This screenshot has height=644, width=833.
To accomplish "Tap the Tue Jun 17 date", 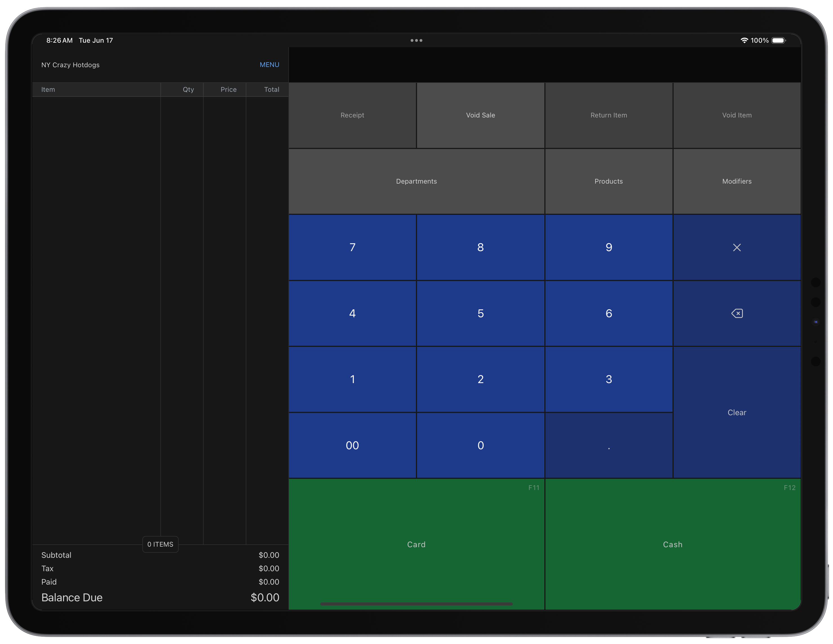I will [x=96, y=40].
